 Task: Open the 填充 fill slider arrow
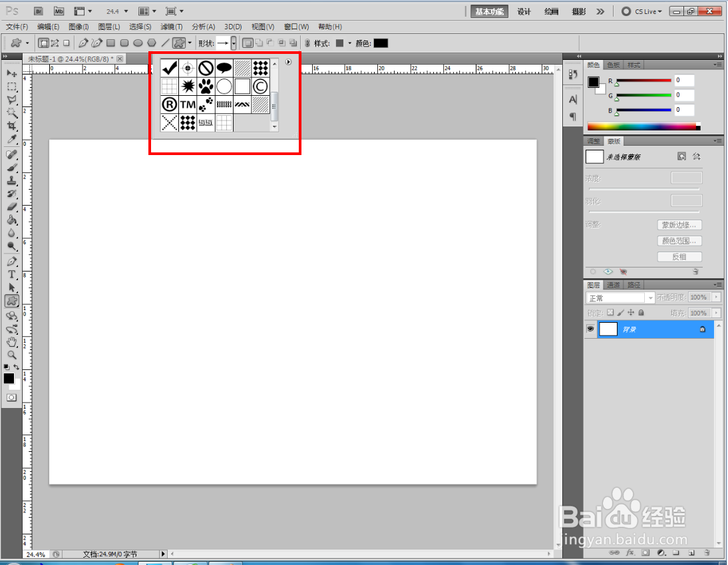click(x=717, y=313)
